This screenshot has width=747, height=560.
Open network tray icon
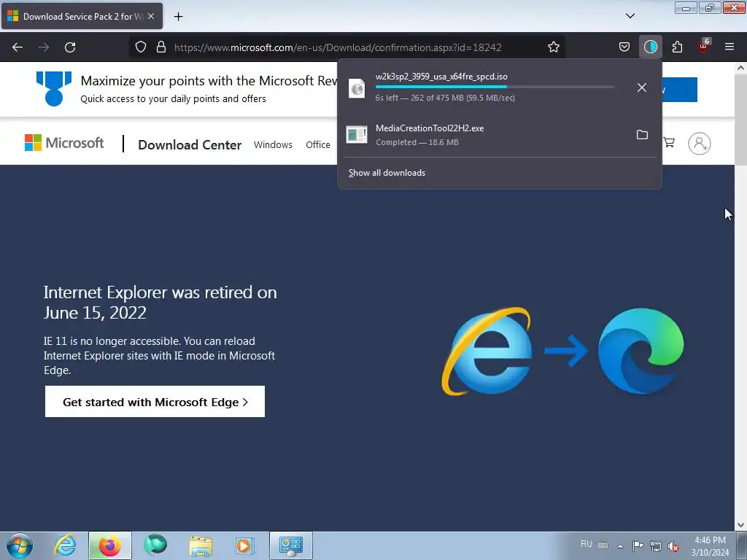coord(656,546)
